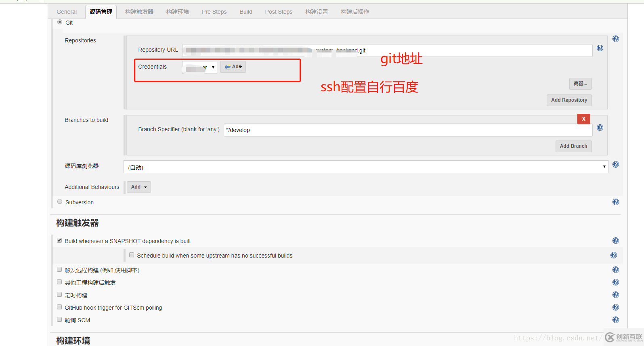Click the Add Repository button

569,100
